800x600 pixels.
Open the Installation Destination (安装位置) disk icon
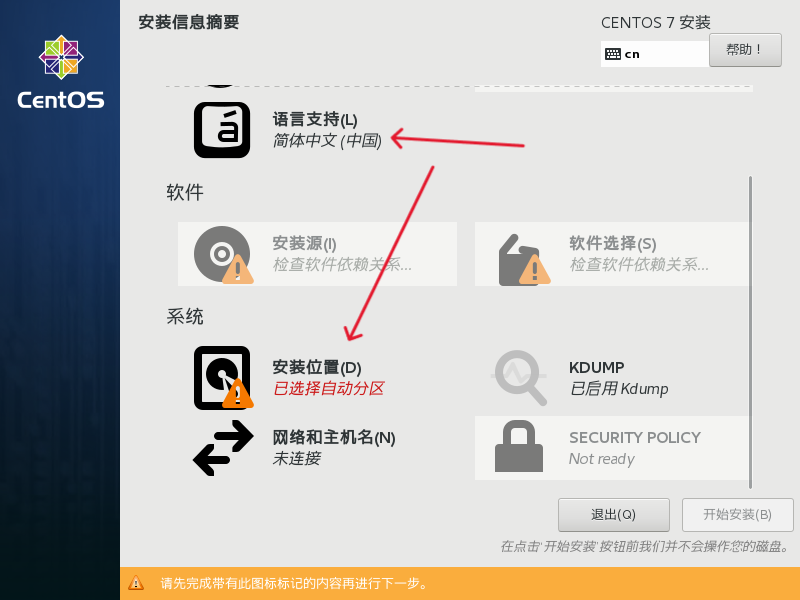pos(223,378)
